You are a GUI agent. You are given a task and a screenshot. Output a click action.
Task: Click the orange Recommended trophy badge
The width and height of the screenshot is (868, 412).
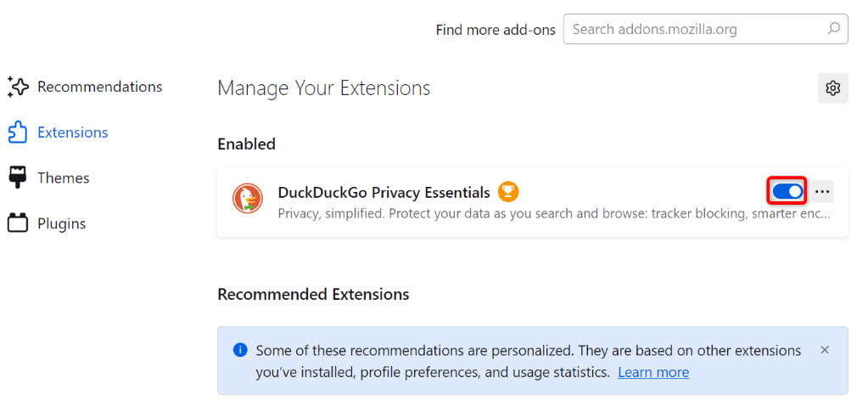507,192
